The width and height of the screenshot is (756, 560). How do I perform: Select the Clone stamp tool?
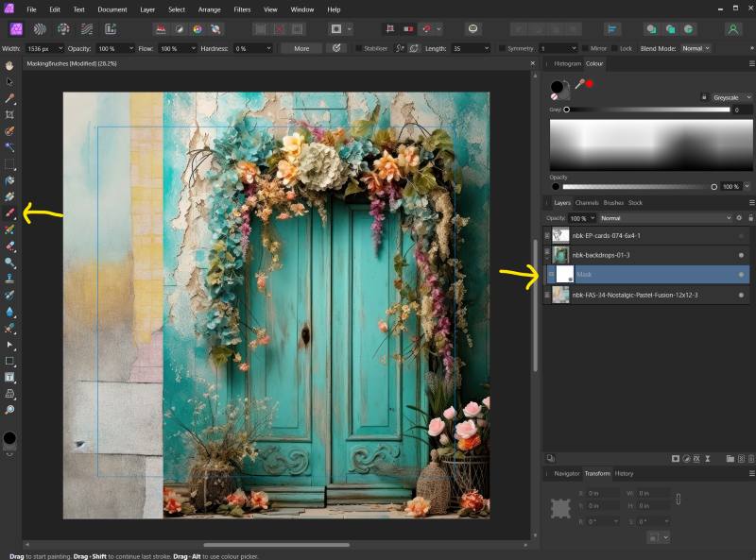tap(9, 279)
